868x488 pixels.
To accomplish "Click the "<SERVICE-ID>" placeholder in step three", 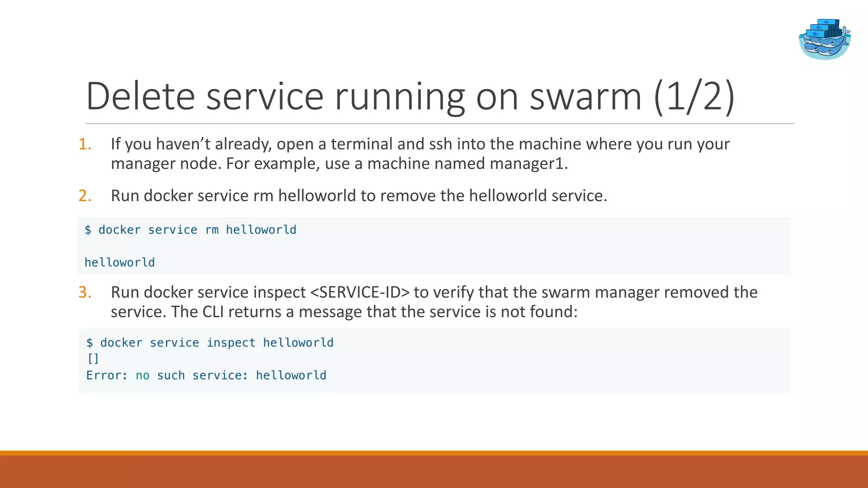I will [x=360, y=292].
